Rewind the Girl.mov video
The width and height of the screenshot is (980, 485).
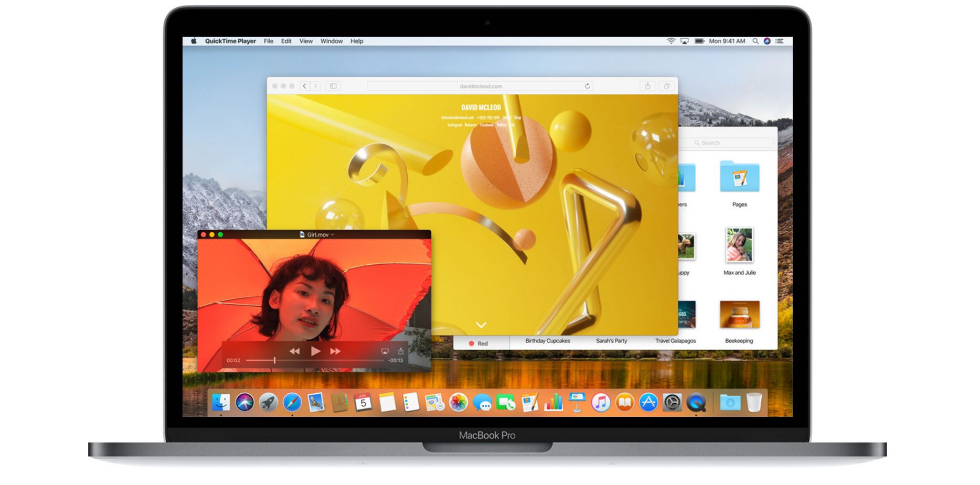click(x=294, y=351)
